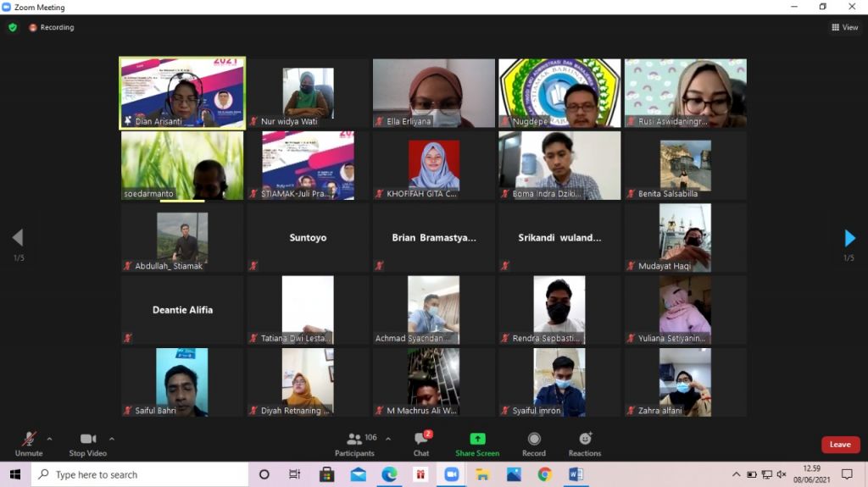Click the green Share Screen icon
Viewport: 868px width, 487px height.
pyautogui.click(x=477, y=439)
